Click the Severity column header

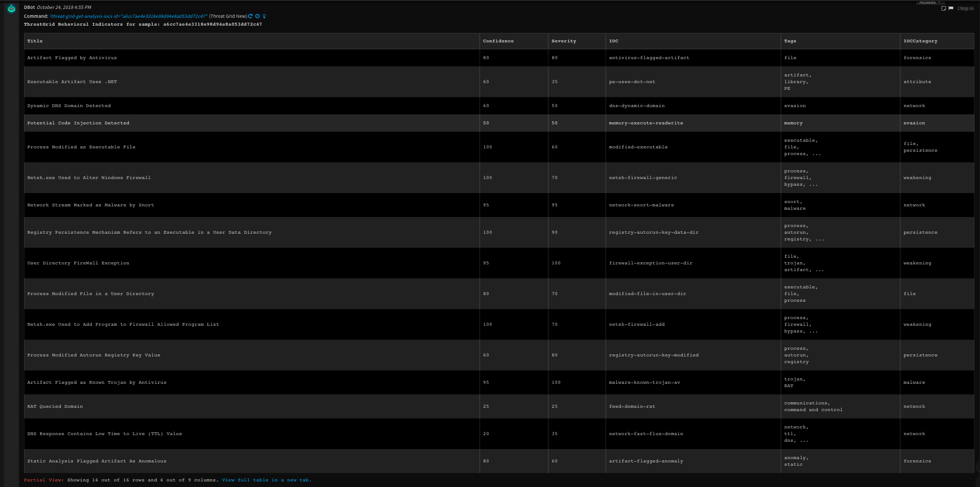tap(563, 41)
